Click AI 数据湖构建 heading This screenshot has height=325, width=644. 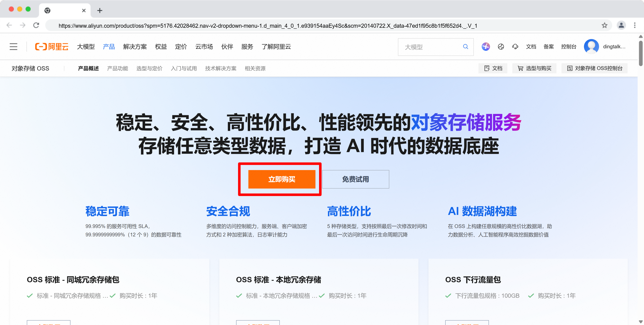[482, 211]
